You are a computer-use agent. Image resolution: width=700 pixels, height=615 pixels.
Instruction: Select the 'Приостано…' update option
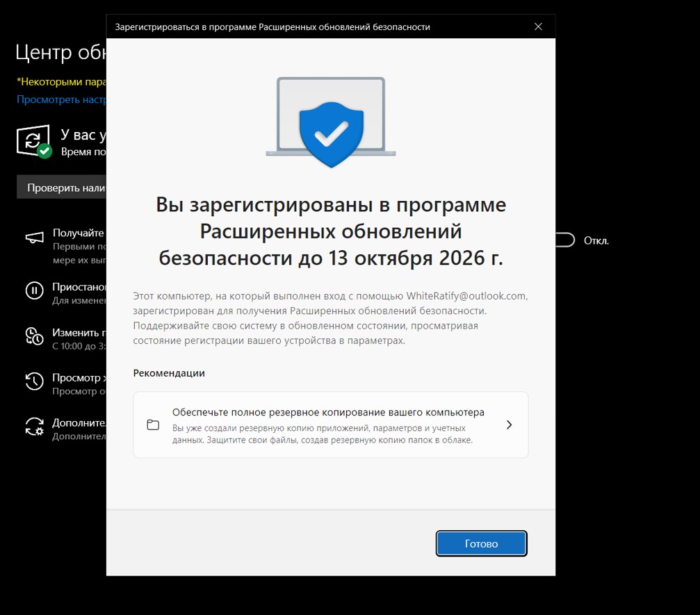coord(79,286)
